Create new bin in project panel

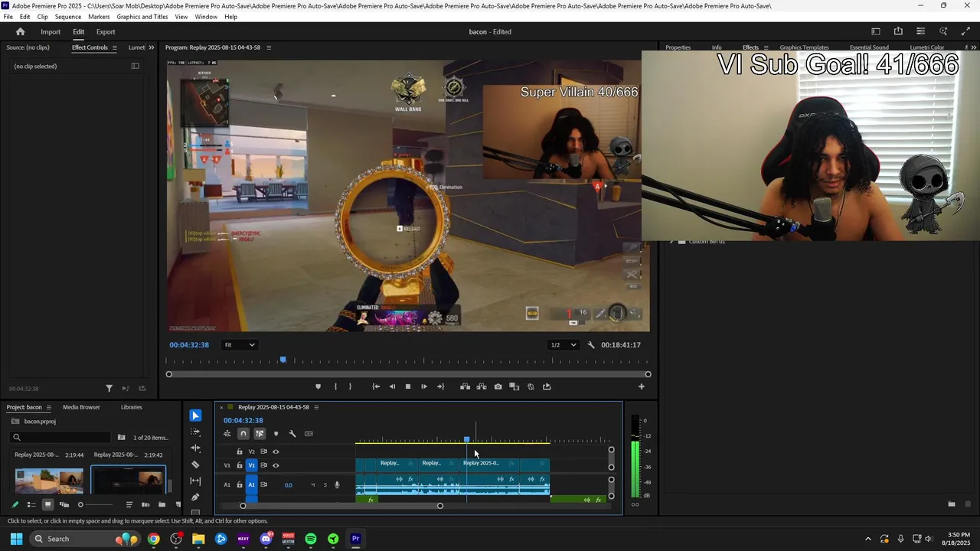tap(162, 504)
